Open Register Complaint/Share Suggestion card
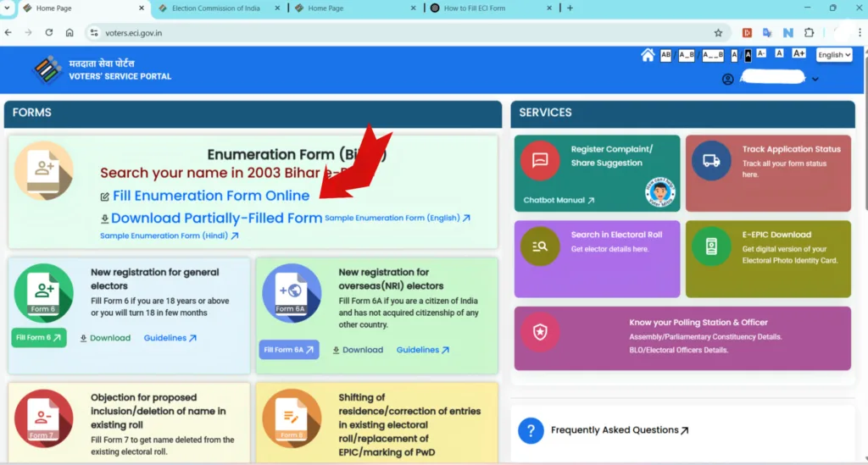The width and height of the screenshot is (868, 465). (597, 173)
